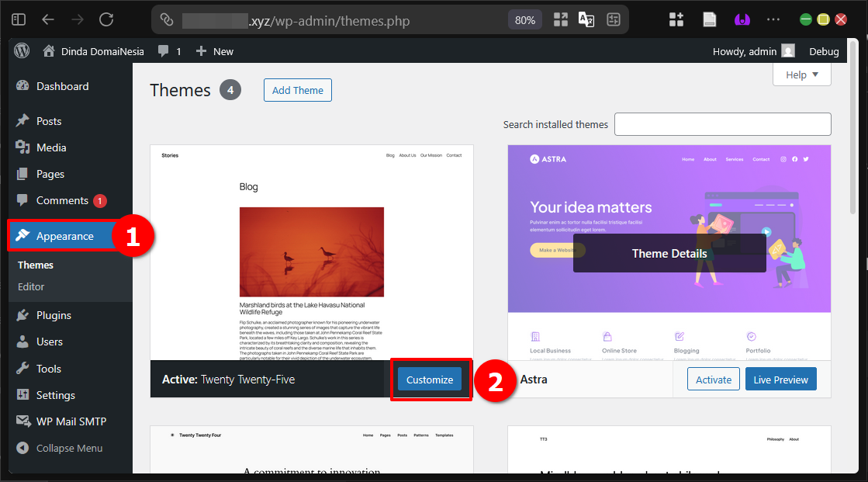Click Live Preview for Astra
The width and height of the screenshot is (868, 482).
pos(780,380)
